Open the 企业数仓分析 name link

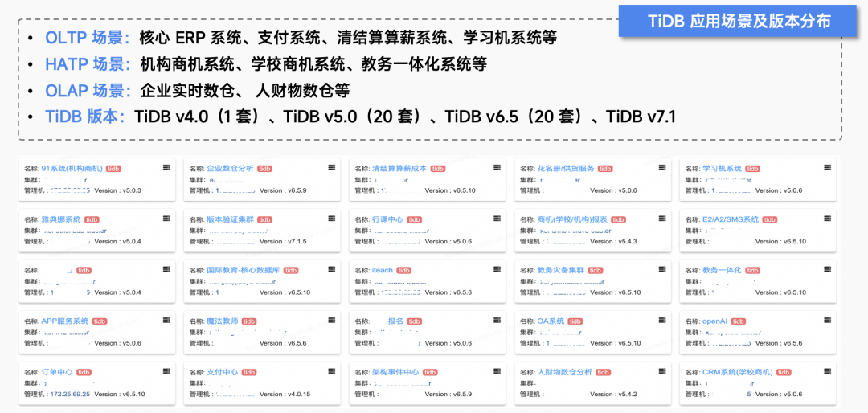coord(230,169)
